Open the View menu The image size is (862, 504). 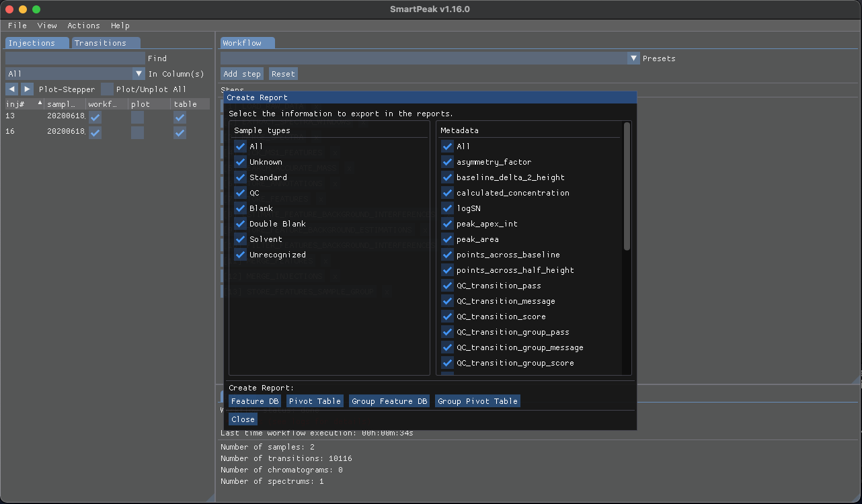47,26
